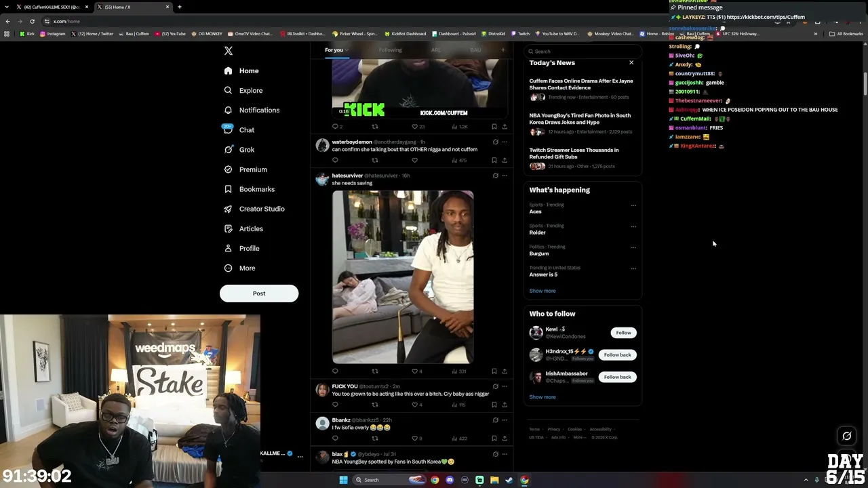Open Notifications in the sidebar

click(x=252, y=110)
